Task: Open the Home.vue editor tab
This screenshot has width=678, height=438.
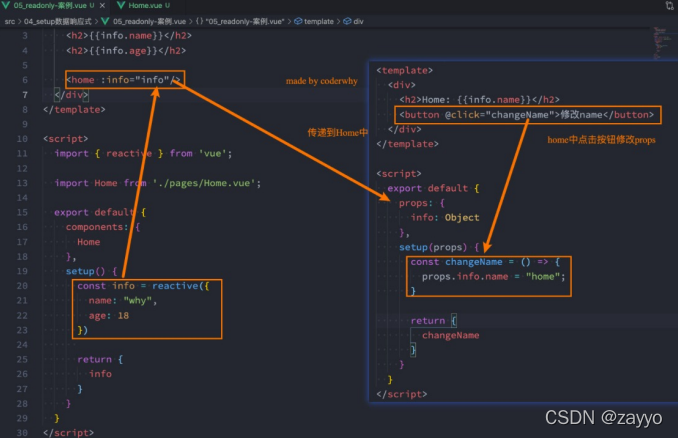Action: coord(145,6)
